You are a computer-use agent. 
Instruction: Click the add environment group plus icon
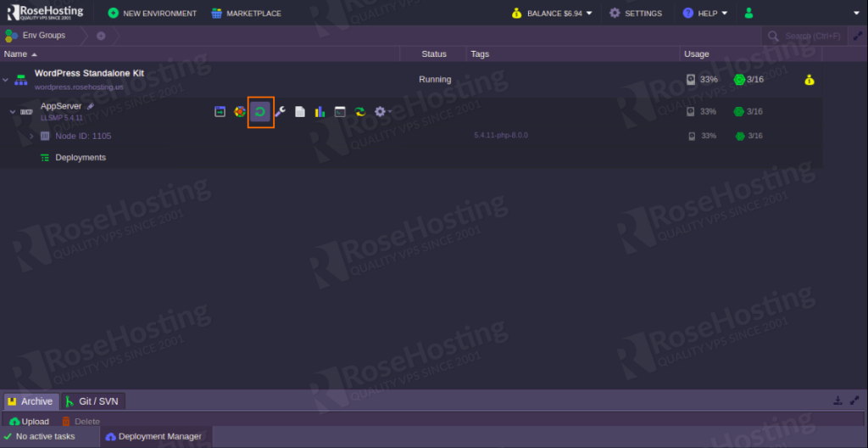click(x=101, y=36)
